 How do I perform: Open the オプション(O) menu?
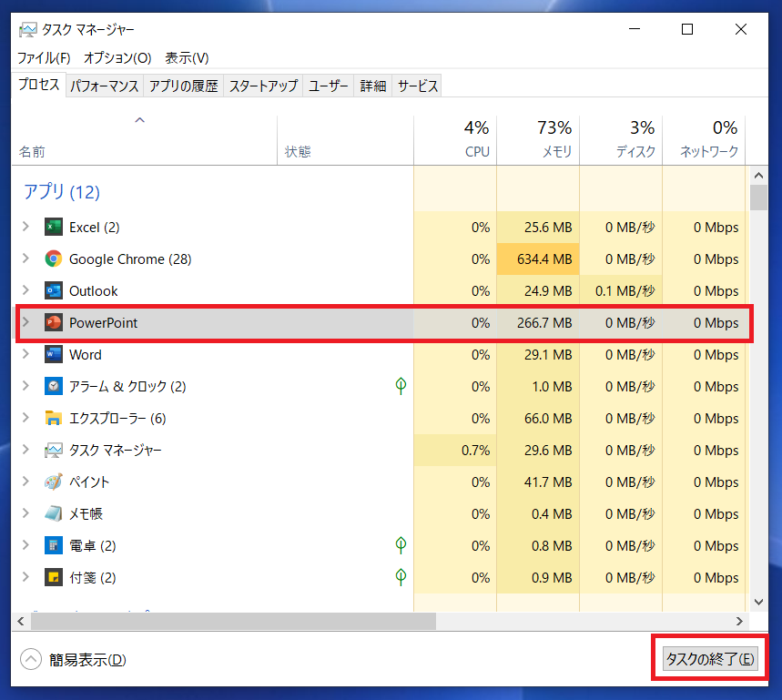(x=117, y=57)
